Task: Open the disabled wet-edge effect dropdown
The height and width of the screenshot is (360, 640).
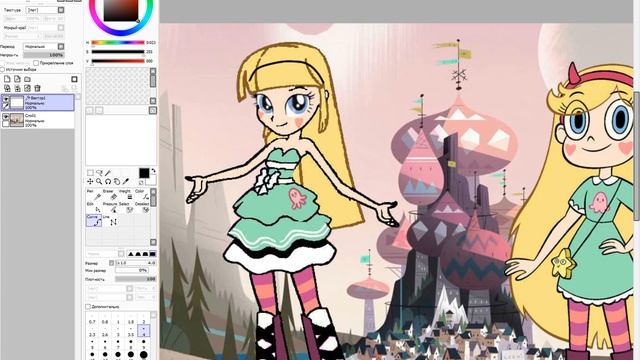Action: (x=46, y=28)
